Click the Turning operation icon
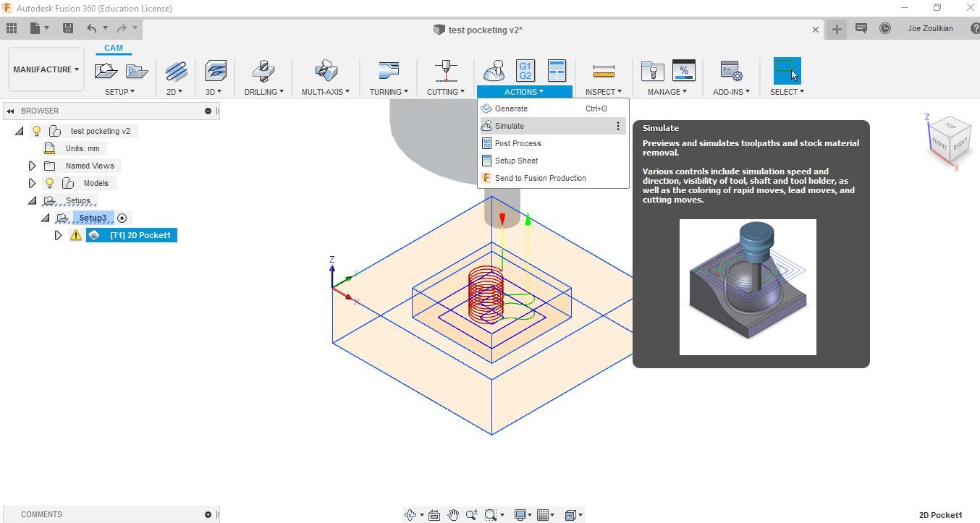980x523 pixels. point(389,71)
